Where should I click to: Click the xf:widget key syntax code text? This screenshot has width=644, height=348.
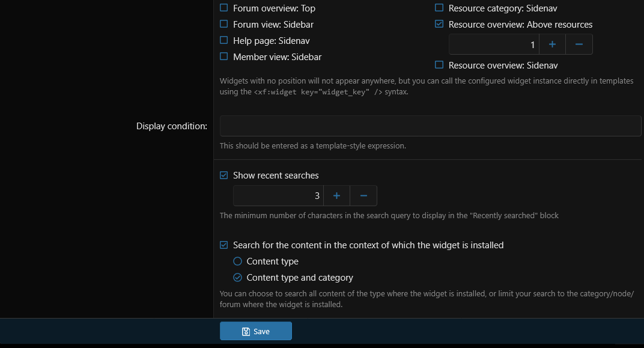click(x=318, y=92)
